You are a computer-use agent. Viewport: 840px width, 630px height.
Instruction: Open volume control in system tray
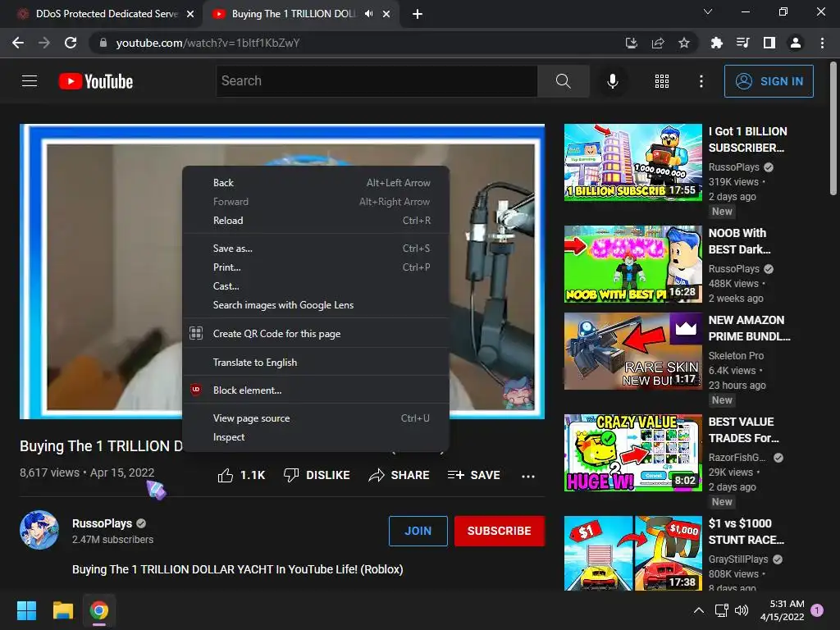pyautogui.click(x=742, y=610)
